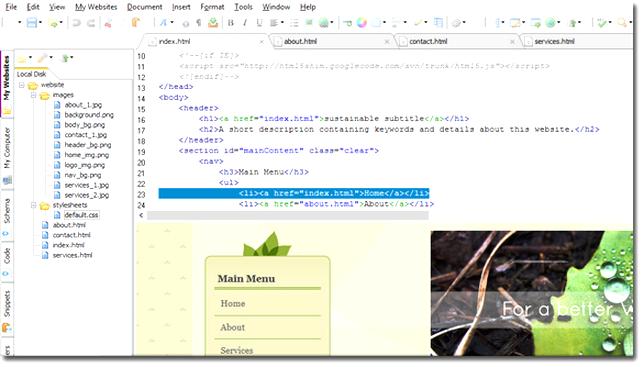Select the Code sidebar tab
Viewport: 644px width, 367px height.
[7, 262]
